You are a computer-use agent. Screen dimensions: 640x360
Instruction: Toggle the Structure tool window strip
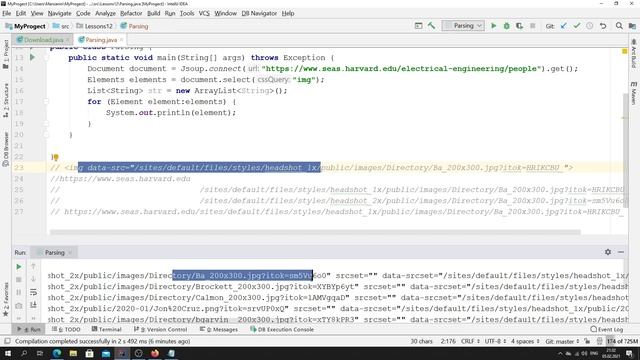point(6,100)
